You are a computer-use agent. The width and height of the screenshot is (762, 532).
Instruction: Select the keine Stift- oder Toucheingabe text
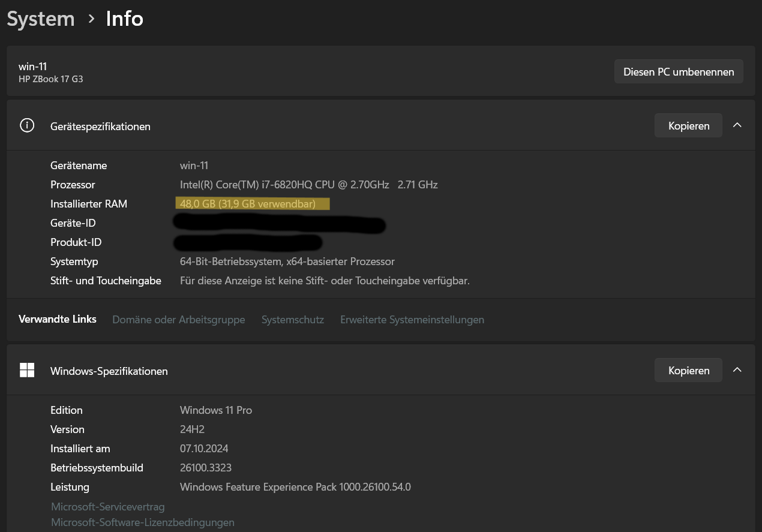point(325,280)
